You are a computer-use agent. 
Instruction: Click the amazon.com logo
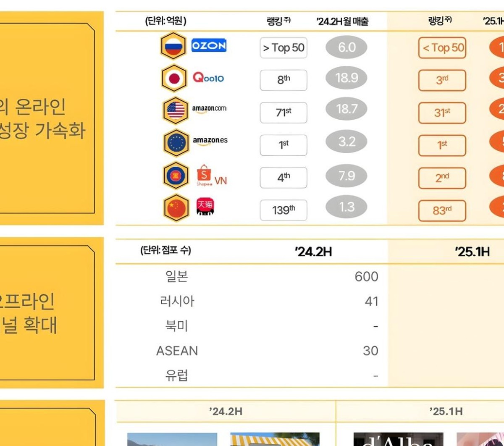209,109
